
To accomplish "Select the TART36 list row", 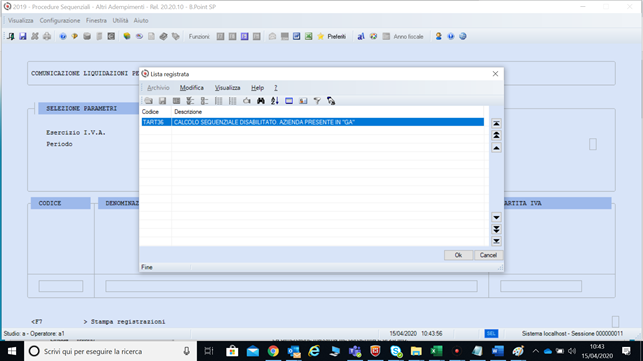I will (x=312, y=122).
